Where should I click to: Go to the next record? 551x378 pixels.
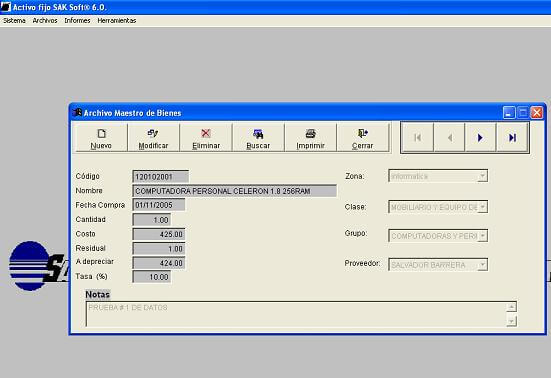pyautogui.click(x=480, y=138)
